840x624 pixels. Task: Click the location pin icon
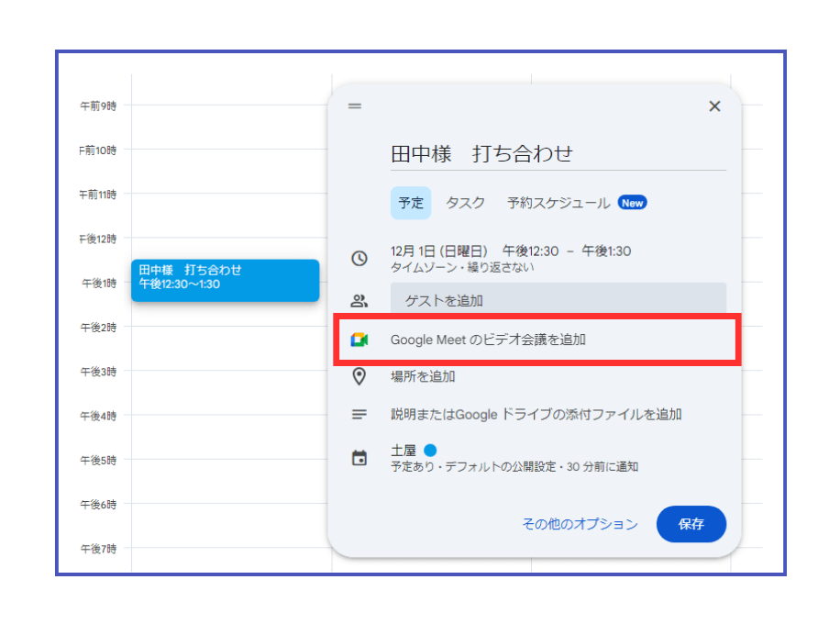pos(359,376)
